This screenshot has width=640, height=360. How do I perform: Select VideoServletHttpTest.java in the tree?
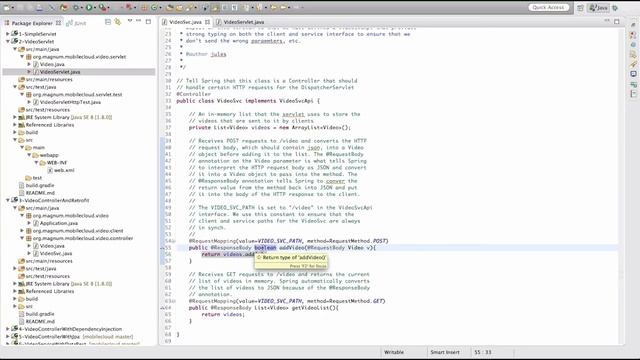[x=70, y=102]
